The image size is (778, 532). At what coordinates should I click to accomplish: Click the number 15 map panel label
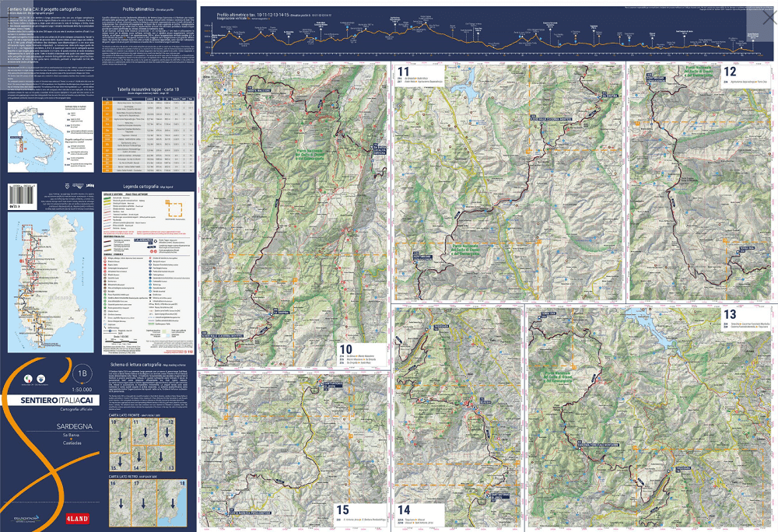click(342, 509)
